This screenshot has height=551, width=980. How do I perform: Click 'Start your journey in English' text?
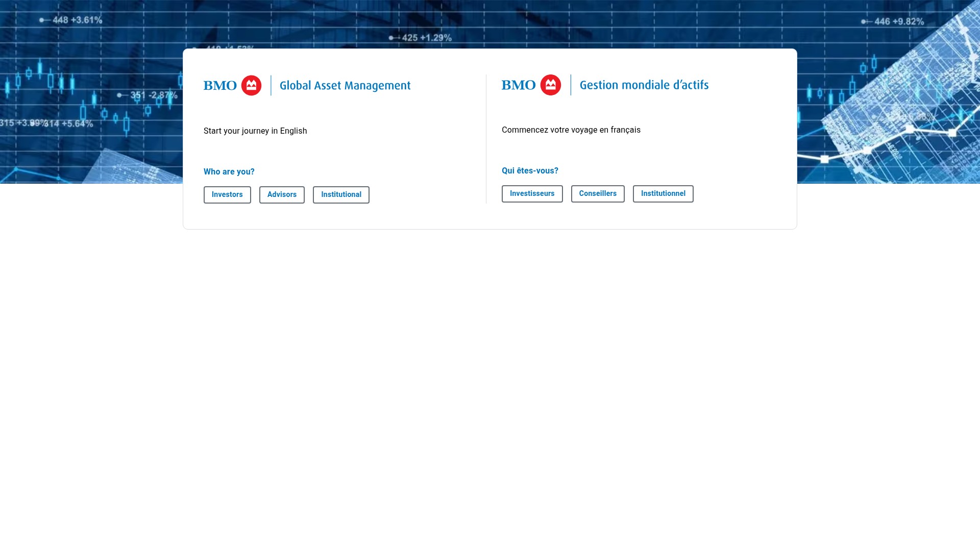click(255, 131)
